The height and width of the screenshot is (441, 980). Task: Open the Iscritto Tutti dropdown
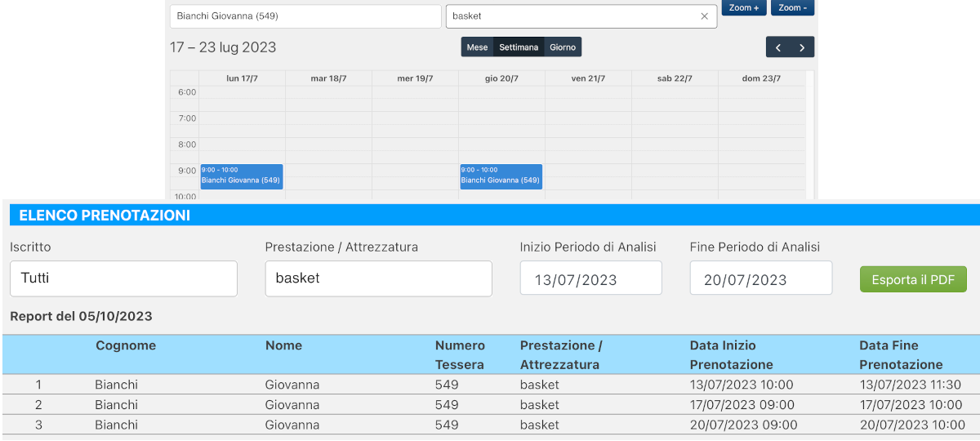pyautogui.click(x=123, y=278)
